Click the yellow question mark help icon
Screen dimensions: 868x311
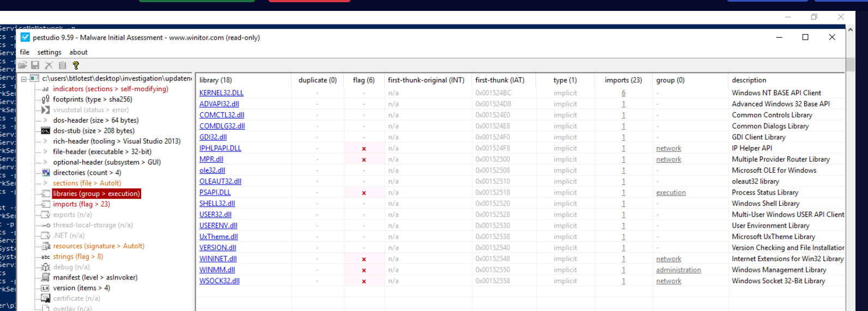[76, 65]
